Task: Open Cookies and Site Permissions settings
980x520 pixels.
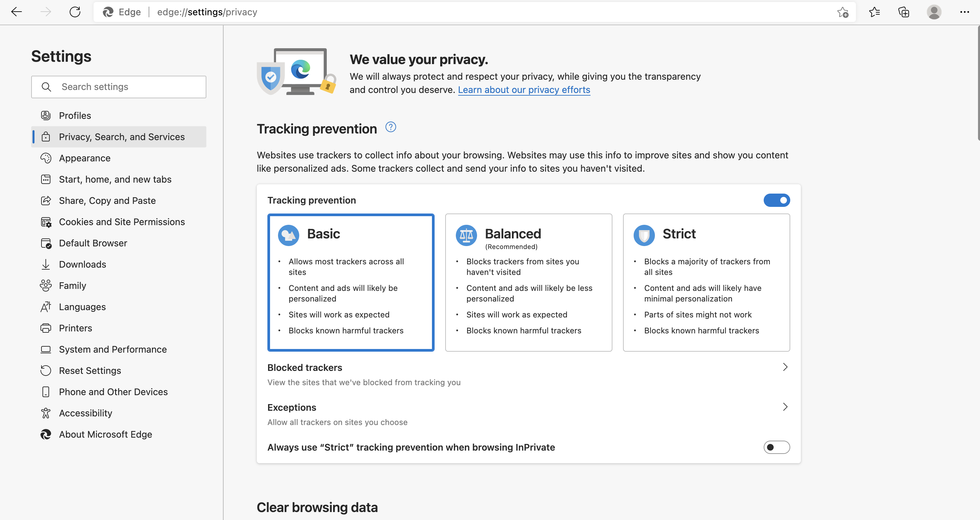Action: (122, 221)
